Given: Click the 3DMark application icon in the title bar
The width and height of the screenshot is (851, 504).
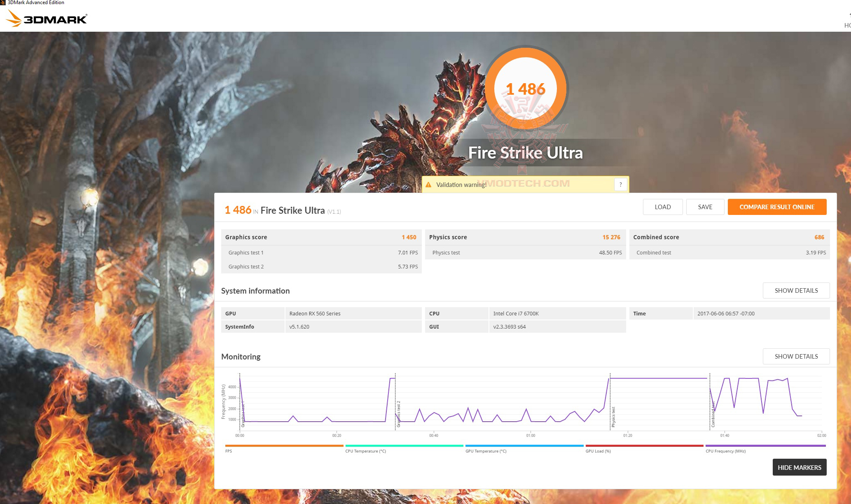Looking at the screenshot, I should tap(3, 2).
